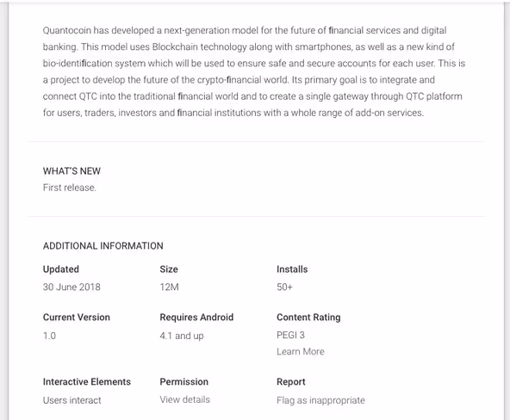Select the Interactive Elements label
Screen dimensions: 510x420
coord(87,381)
